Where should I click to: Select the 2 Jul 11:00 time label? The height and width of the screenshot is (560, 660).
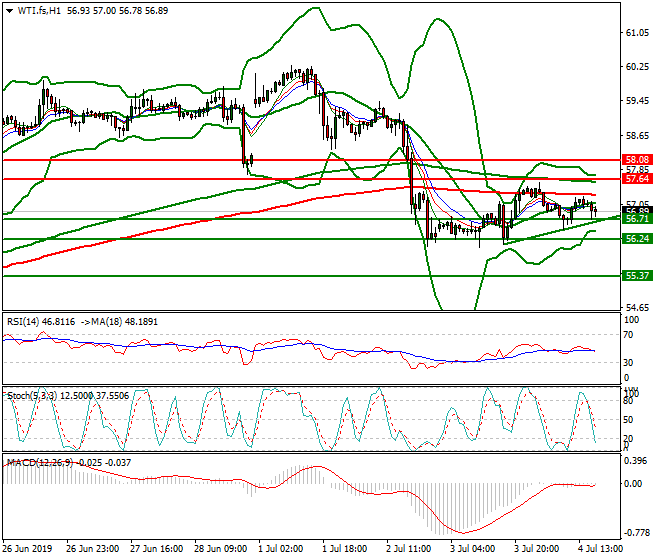click(x=408, y=549)
